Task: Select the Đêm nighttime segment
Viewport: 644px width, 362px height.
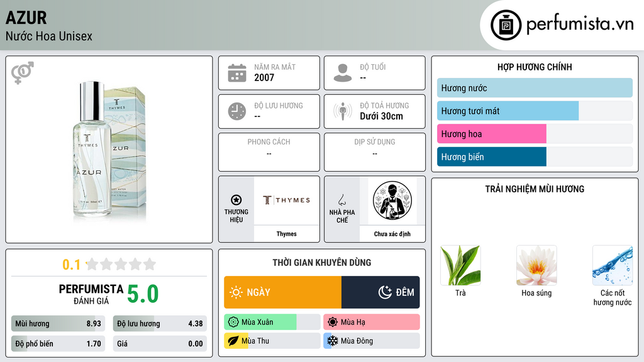Action: pos(380,292)
